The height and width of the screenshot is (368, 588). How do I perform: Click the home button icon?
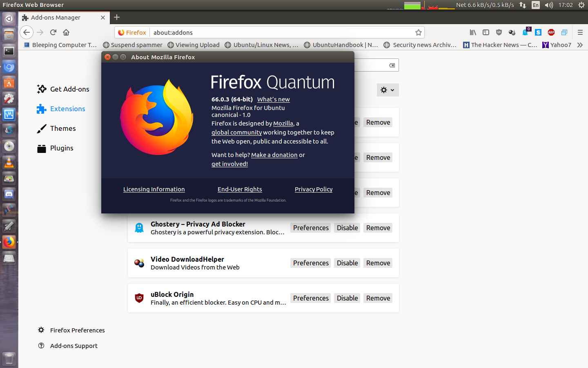point(66,32)
